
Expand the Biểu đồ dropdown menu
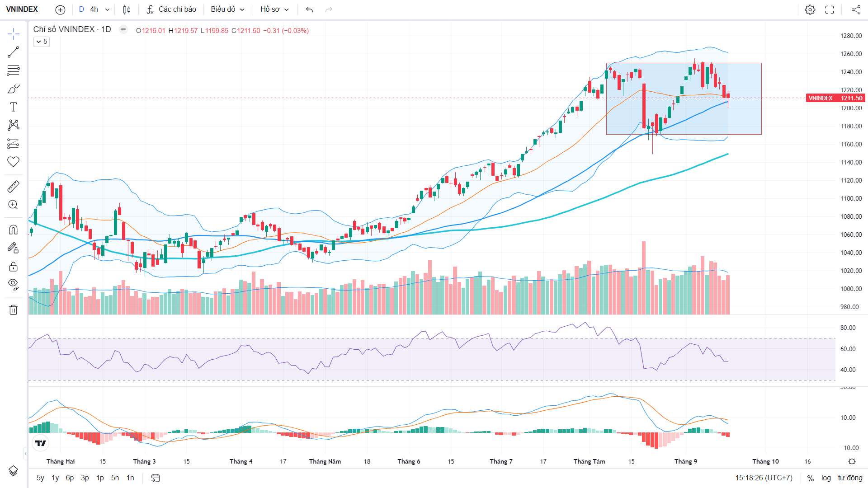[227, 9]
